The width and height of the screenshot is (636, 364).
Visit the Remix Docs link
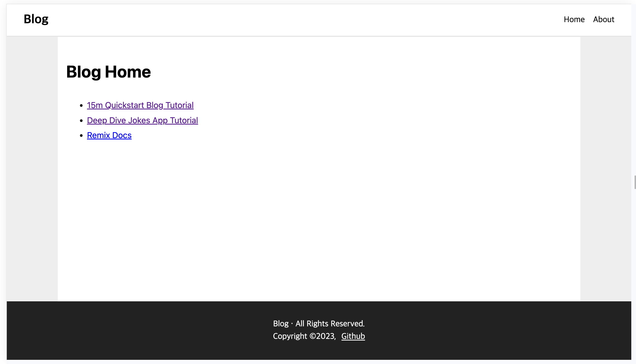tap(109, 135)
